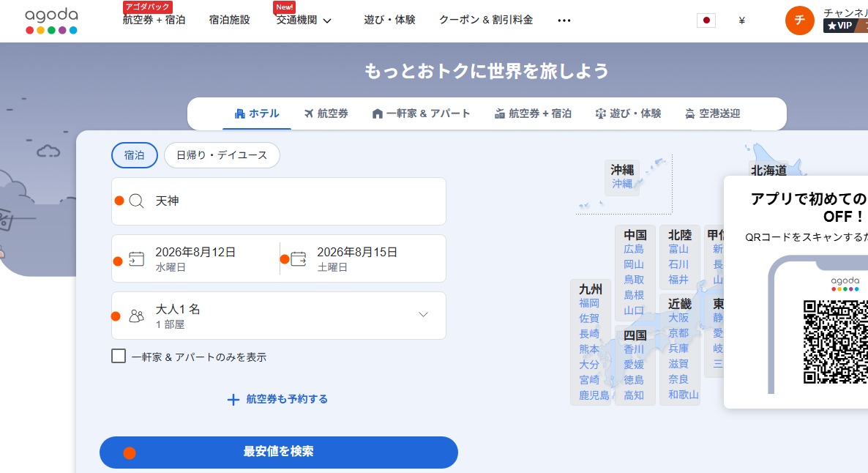Switch to the 一軒家 & アパート tab

pos(421,113)
